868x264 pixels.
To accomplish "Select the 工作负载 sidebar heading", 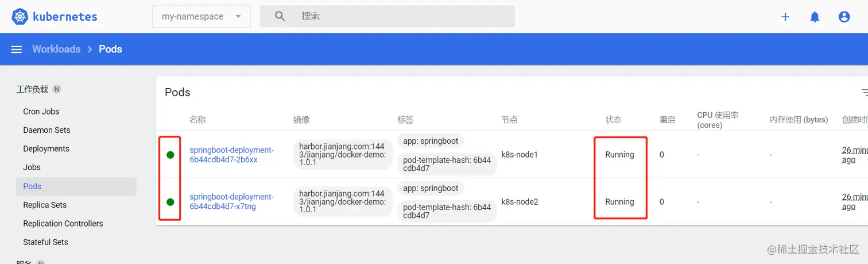I will [x=32, y=89].
